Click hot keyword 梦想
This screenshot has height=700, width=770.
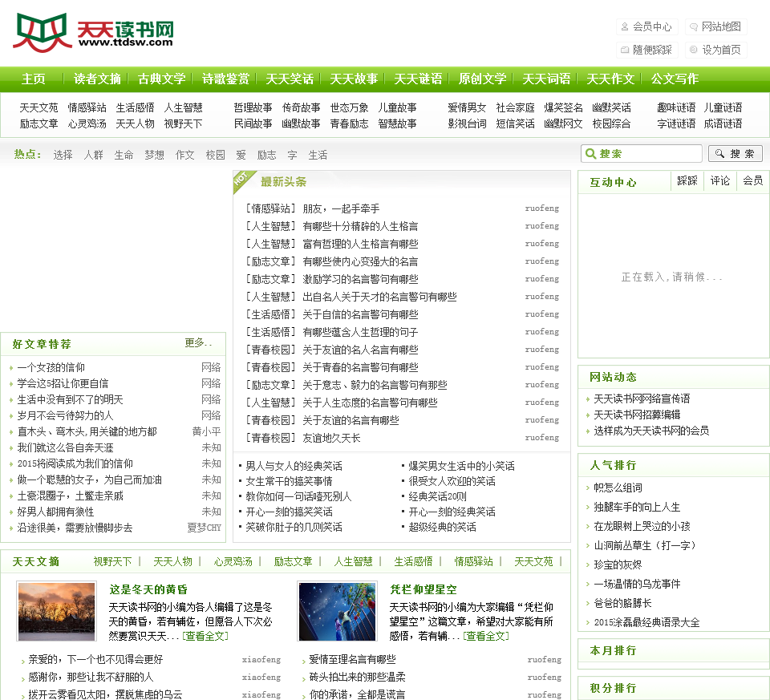click(154, 155)
